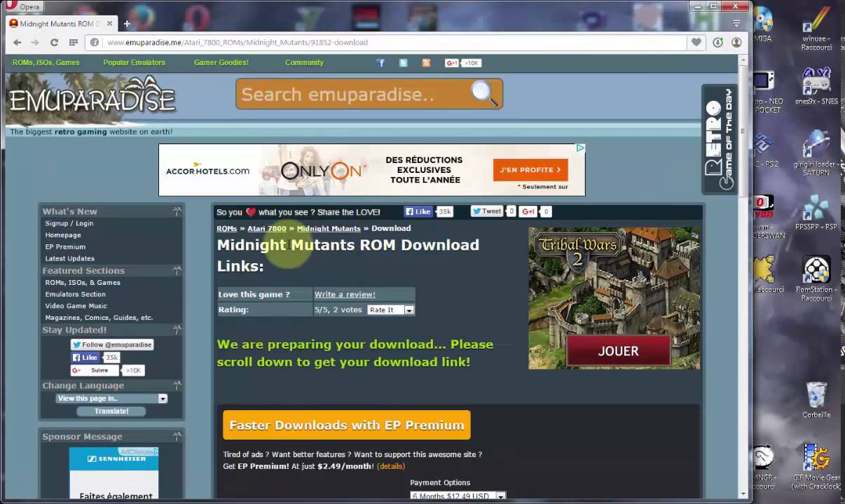The image size is (845, 504).
Task: Click the Search emuparadise input field
Action: click(354, 94)
